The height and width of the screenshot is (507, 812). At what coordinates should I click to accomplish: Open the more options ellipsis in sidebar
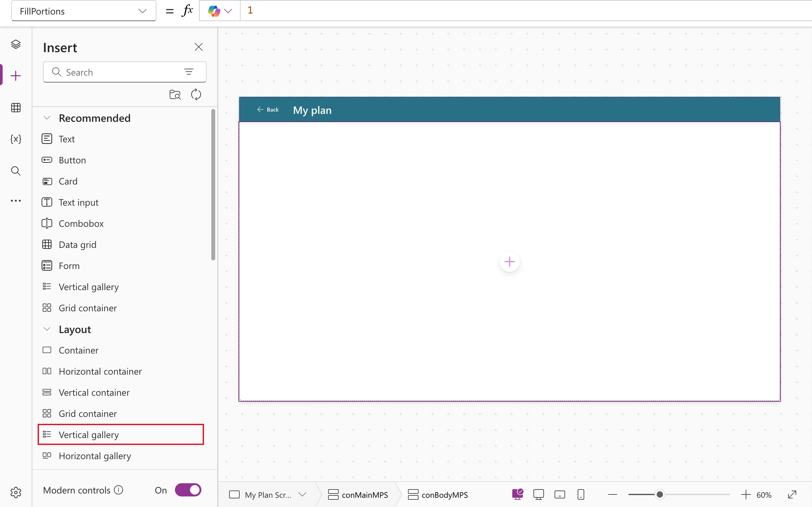tap(16, 200)
